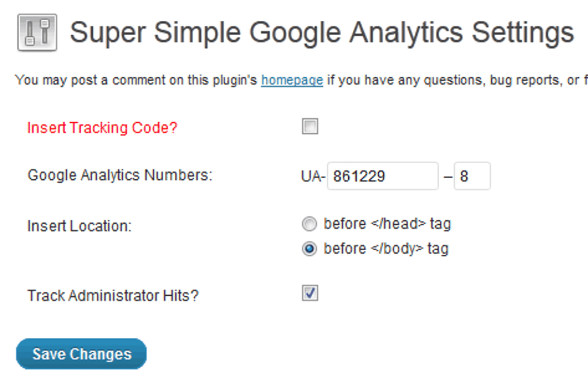Enable the Insert Tracking Code checkbox
The width and height of the screenshot is (588, 388).
pyautogui.click(x=310, y=126)
